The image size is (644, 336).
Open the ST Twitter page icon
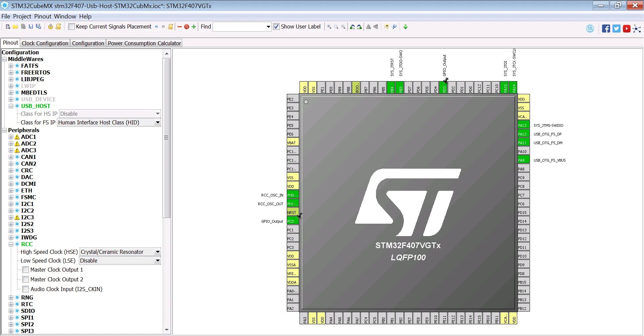tap(616, 29)
